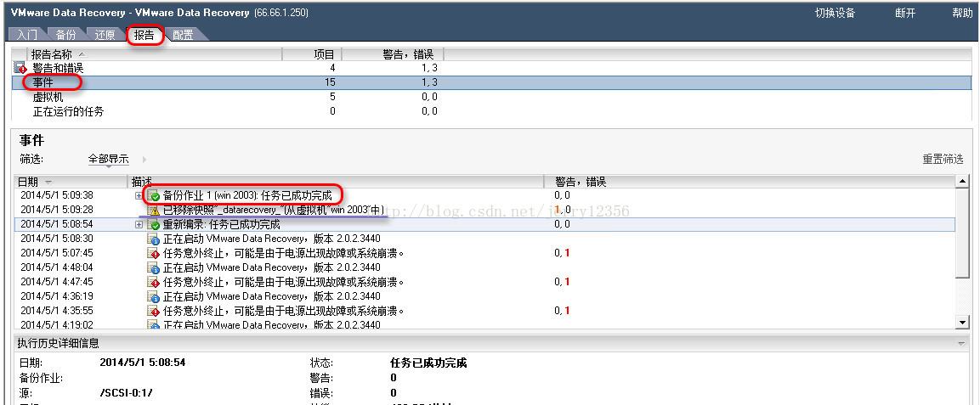Click the events 警告，错误 column header

pyautogui.click(x=750, y=182)
